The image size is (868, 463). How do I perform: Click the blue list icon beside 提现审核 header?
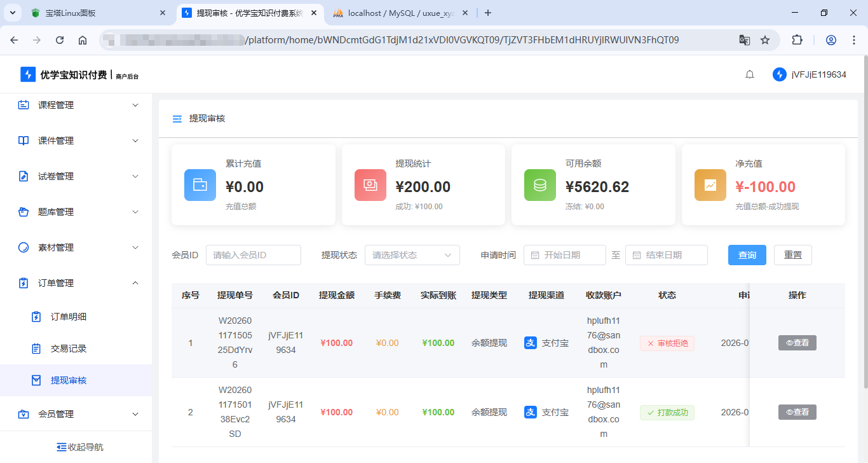177,118
